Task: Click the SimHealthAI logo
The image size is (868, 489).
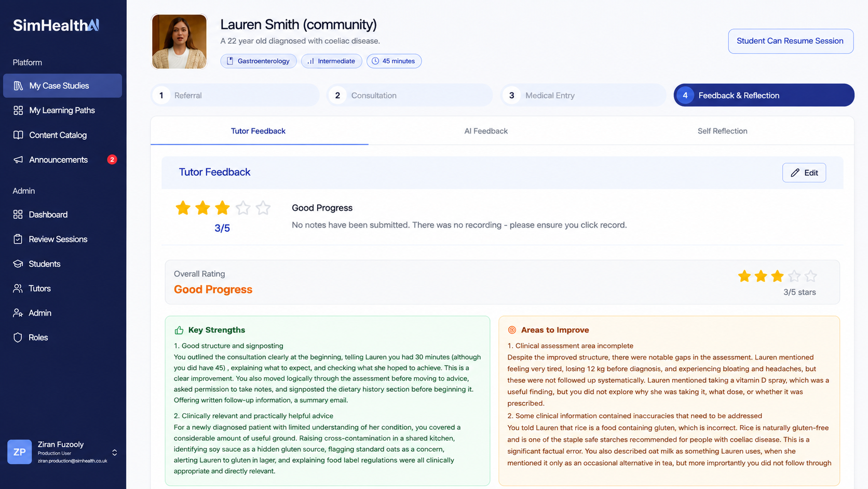Action: tap(56, 25)
